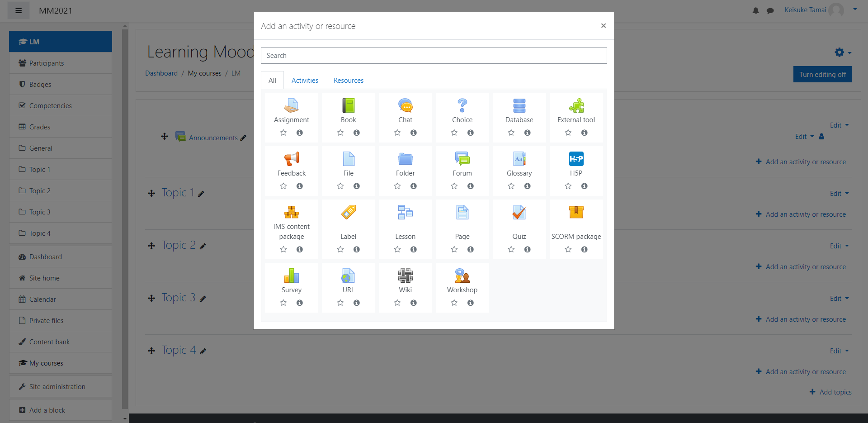Select the Page resource icon
The height and width of the screenshot is (423, 868).
[462, 212]
